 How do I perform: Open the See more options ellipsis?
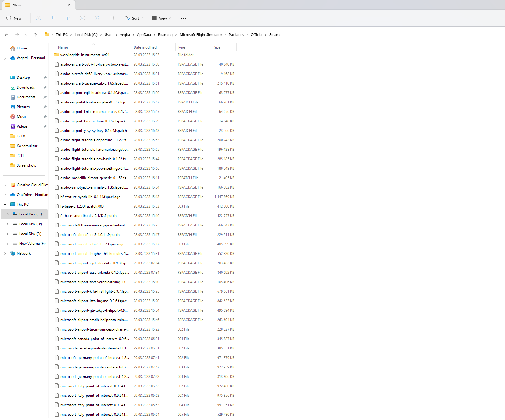(x=183, y=18)
